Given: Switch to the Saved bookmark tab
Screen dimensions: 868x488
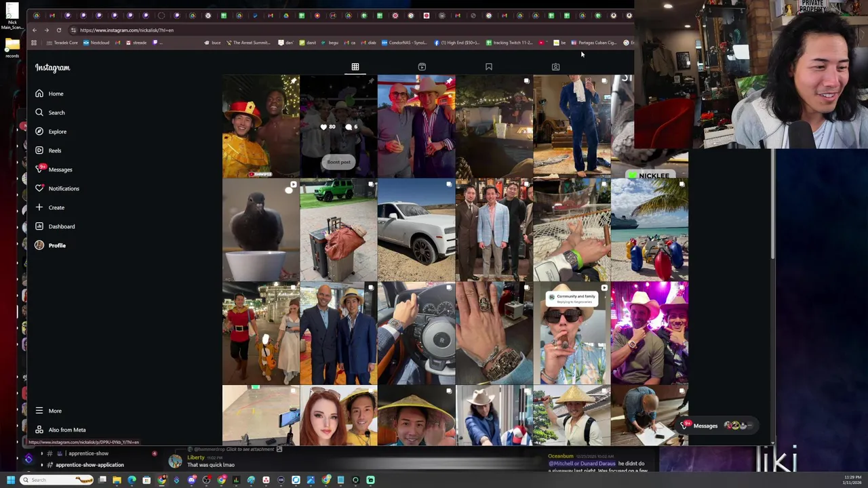Looking at the screenshot, I should coord(488,66).
